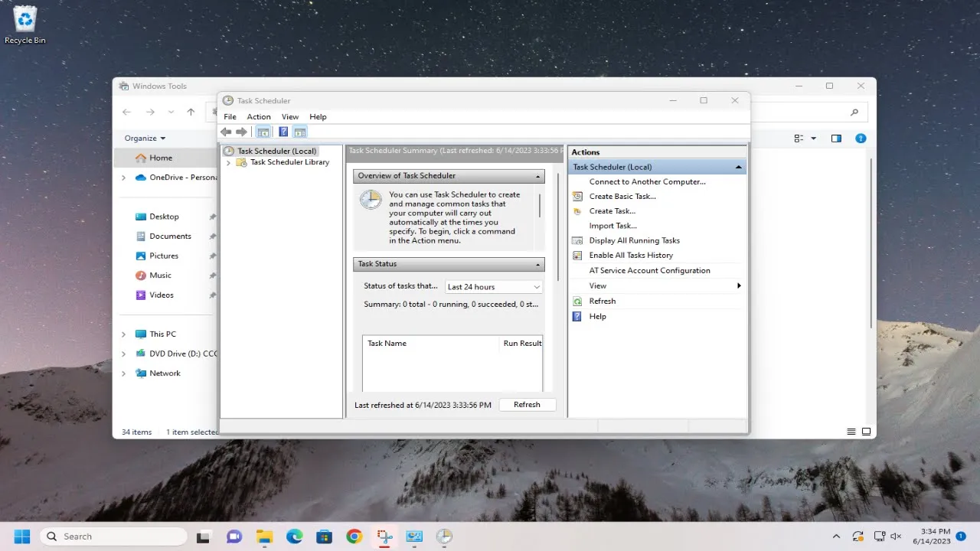Click Create Basic Task action link

click(622, 197)
